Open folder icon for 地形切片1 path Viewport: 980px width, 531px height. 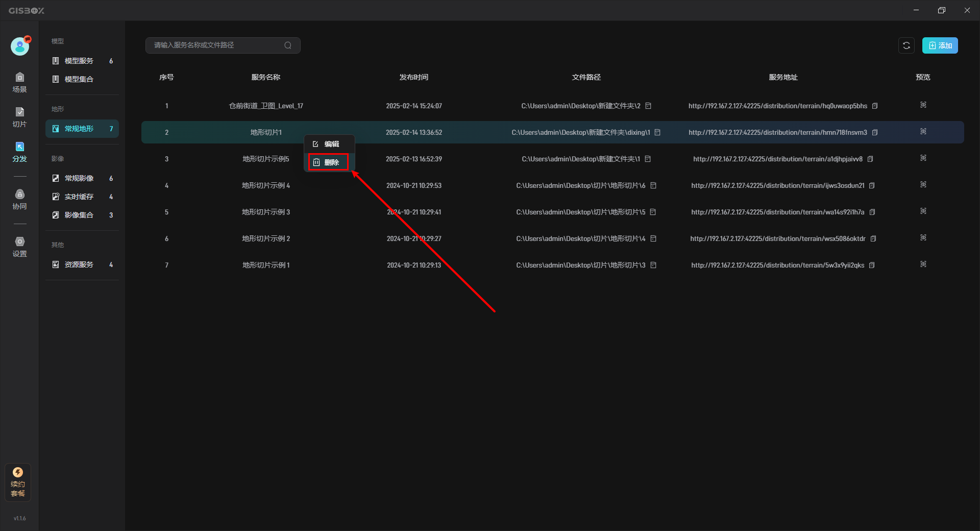point(657,132)
